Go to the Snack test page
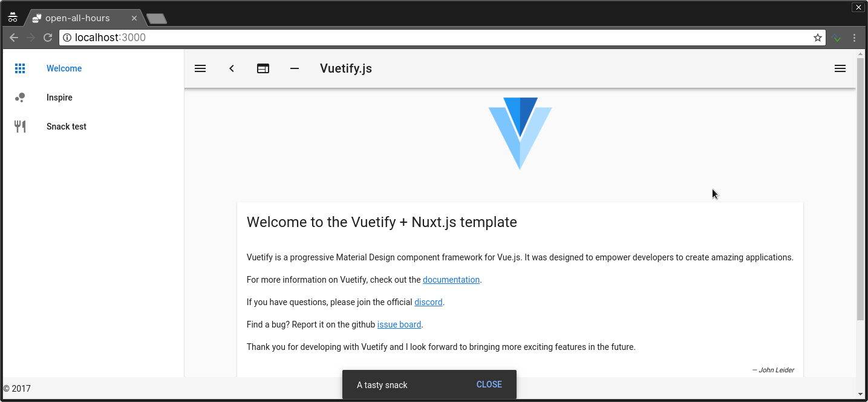868x402 pixels. pos(67,127)
